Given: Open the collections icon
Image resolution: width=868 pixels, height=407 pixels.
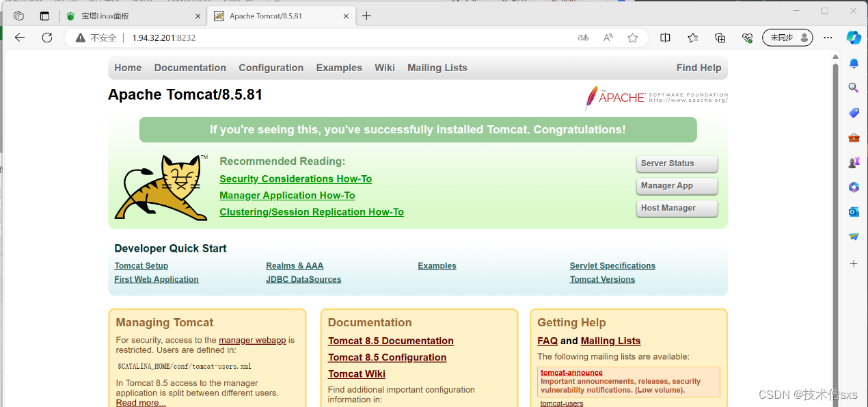Looking at the screenshot, I should (x=720, y=38).
